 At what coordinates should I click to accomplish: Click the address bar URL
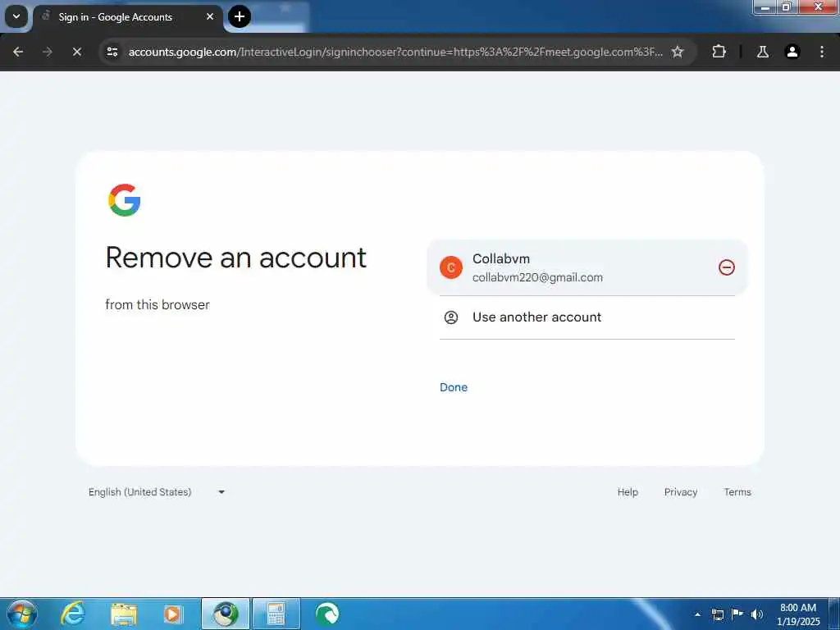[395, 52]
